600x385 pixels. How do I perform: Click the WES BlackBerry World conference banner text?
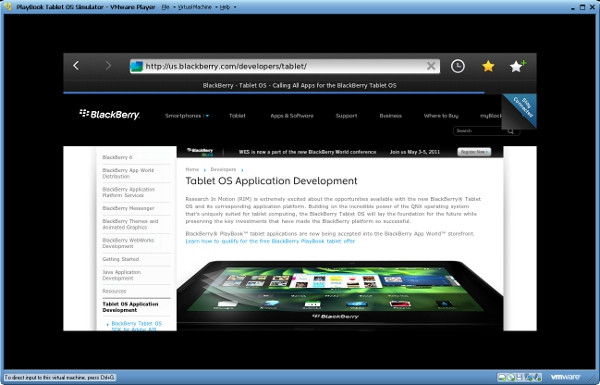tap(307, 152)
